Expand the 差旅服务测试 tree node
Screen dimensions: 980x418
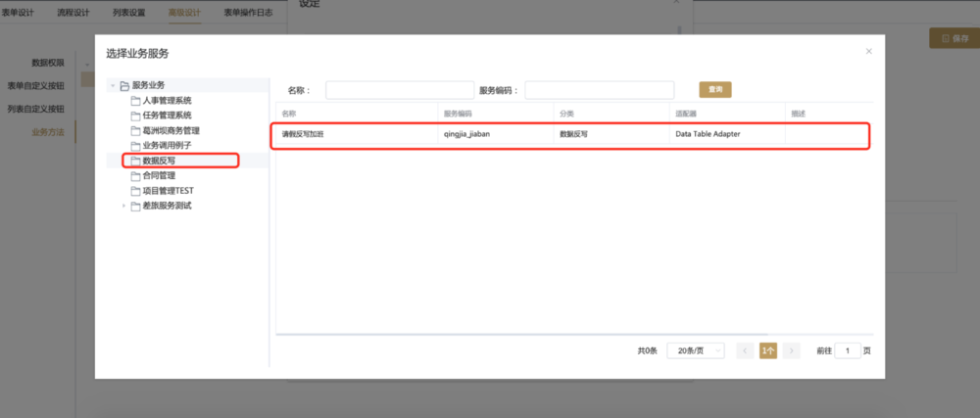click(x=123, y=206)
